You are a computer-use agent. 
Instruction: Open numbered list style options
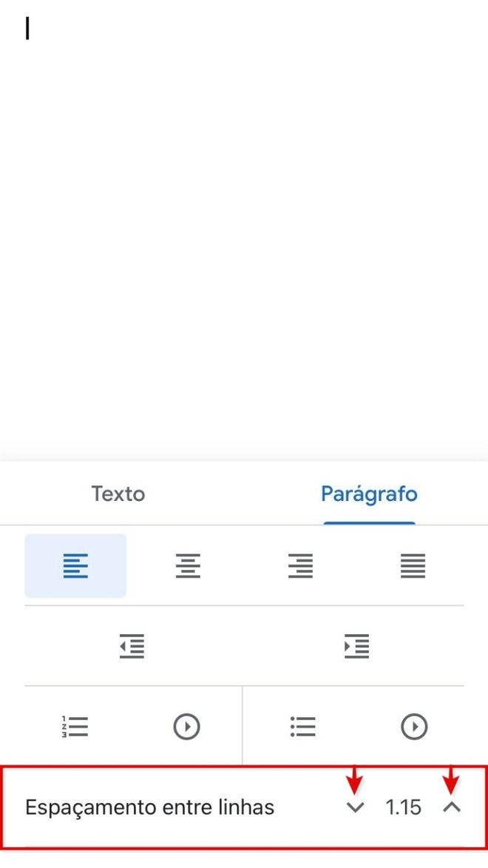[186, 726]
